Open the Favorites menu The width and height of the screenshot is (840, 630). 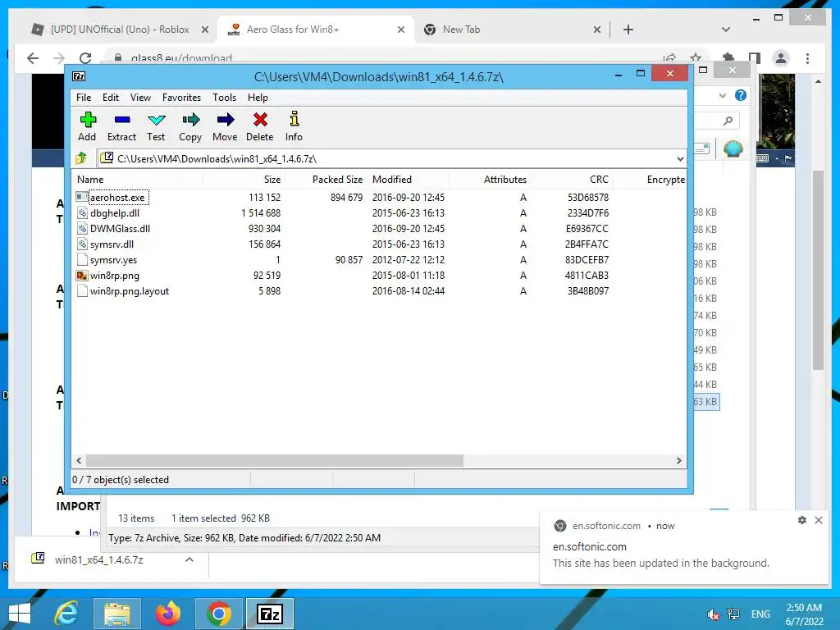181,98
